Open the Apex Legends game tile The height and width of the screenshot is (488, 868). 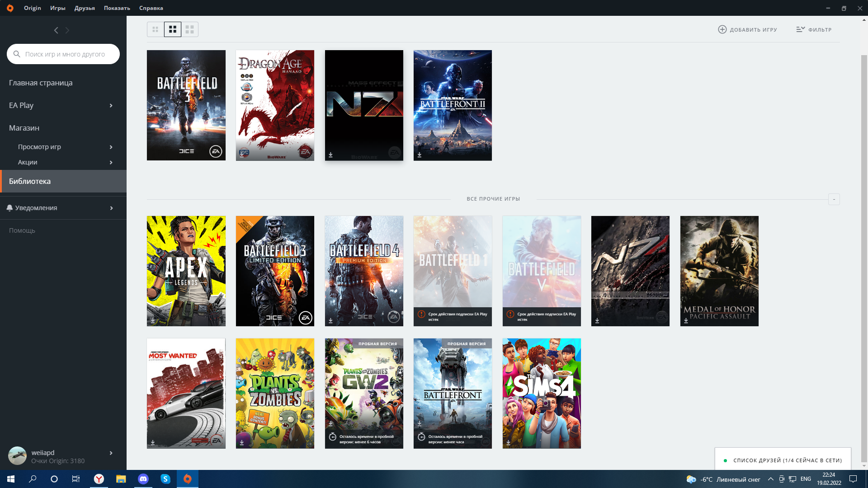coord(186,271)
